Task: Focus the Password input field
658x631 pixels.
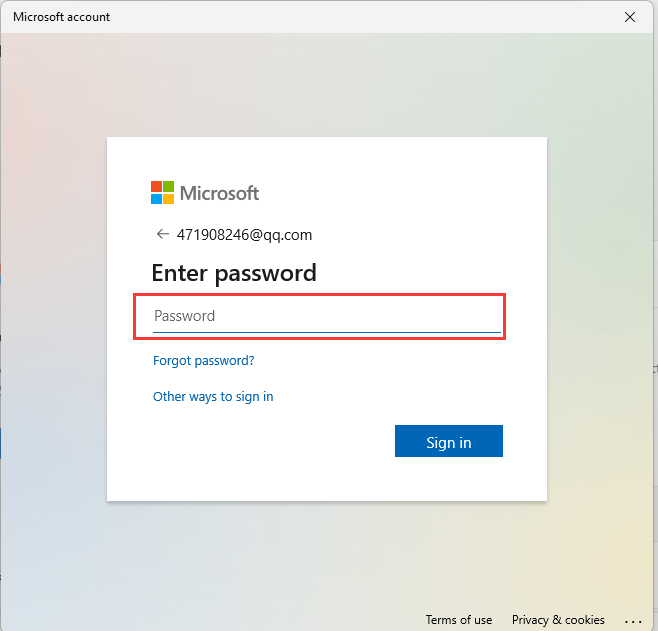Action: 327,316
